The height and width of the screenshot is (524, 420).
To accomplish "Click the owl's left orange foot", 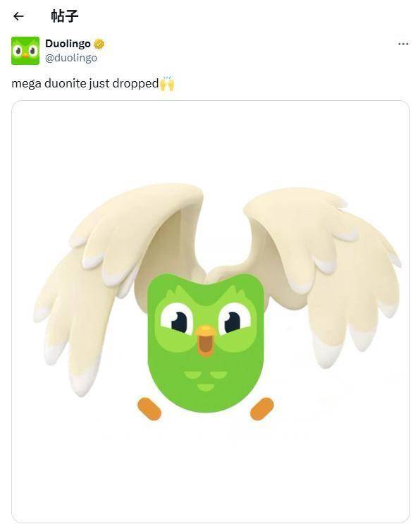I will (149, 409).
